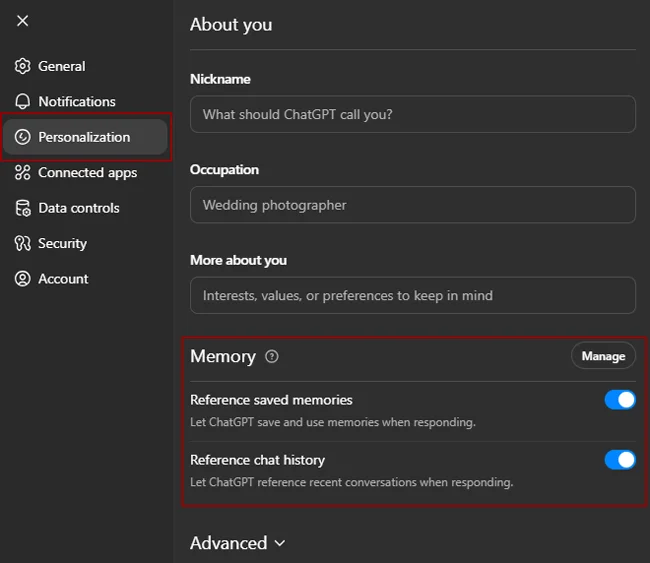Click the 'Nickname' field label
Viewport: 650px width, 563px height.
[x=220, y=79]
